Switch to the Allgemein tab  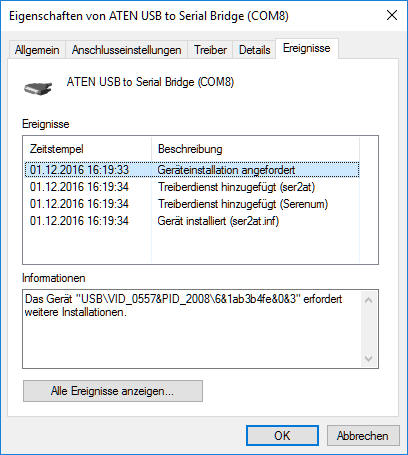[x=37, y=50]
